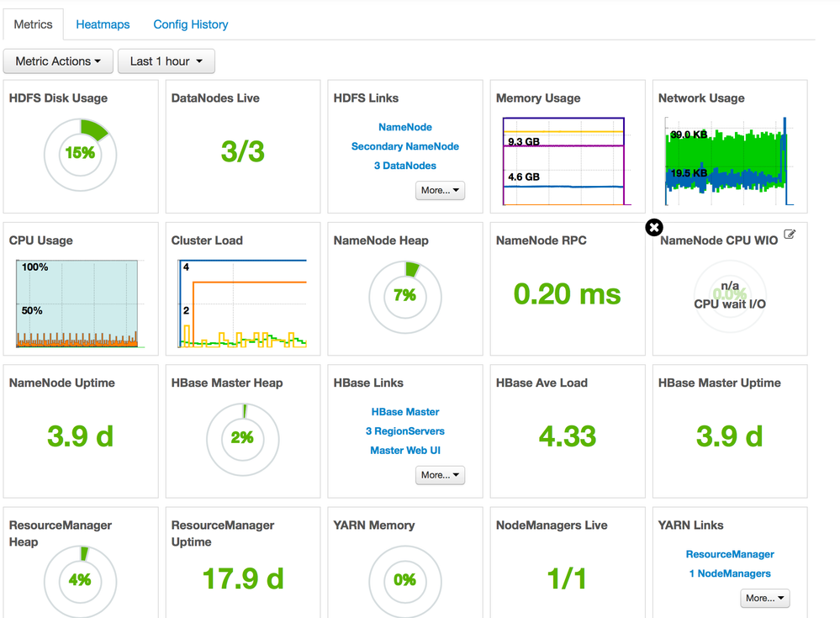The image size is (840, 618).
Task: Click the NameNode RPC 0.20 ms value
Action: pos(568,294)
